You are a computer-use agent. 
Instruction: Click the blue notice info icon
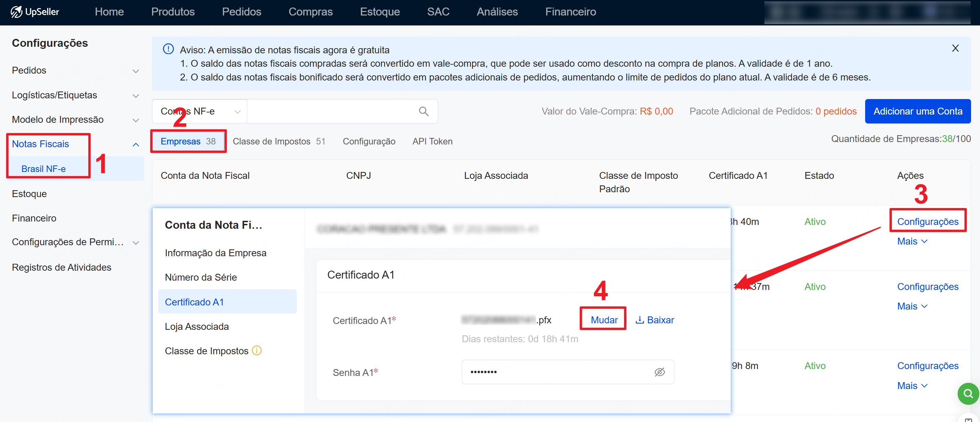click(168, 49)
